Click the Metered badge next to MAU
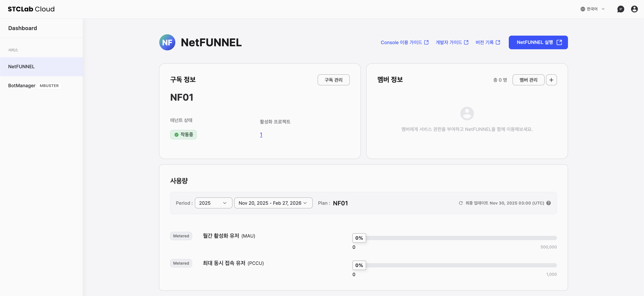The image size is (644, 296). tap(181, 236)
